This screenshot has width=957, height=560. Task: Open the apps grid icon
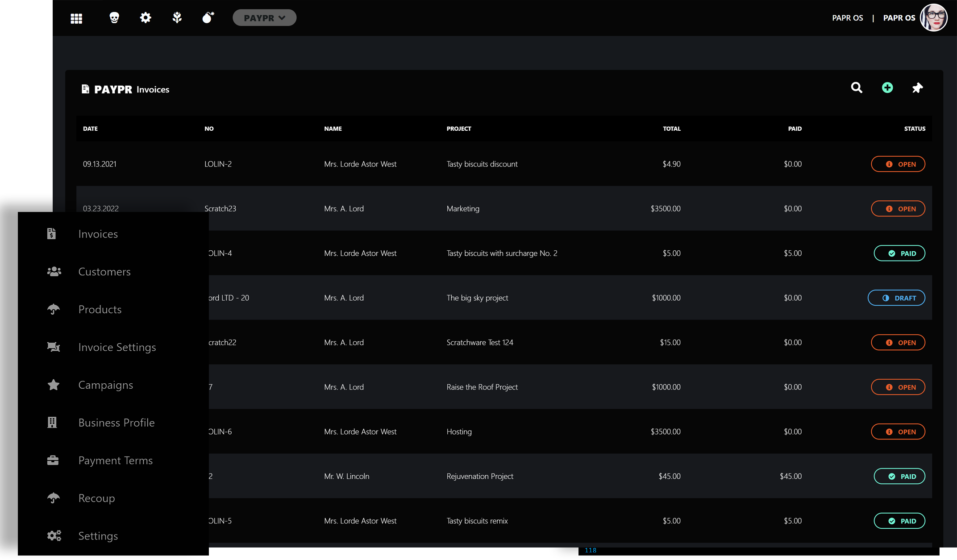coord(76,18)
